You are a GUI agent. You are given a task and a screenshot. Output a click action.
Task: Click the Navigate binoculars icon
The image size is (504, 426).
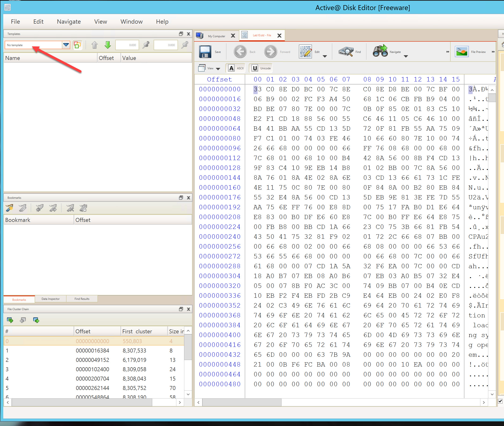pos(380,51)
